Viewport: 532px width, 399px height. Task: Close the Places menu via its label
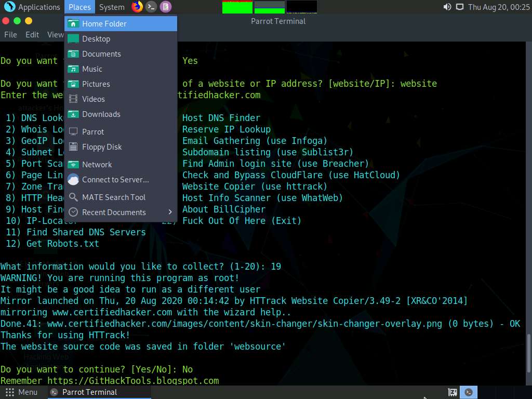[x=79, y=7]
